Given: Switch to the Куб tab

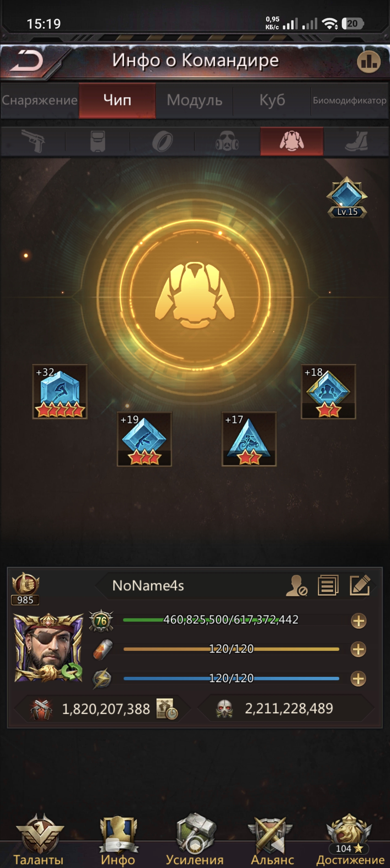Looking at the screenshot, I should tap(272, 100).
